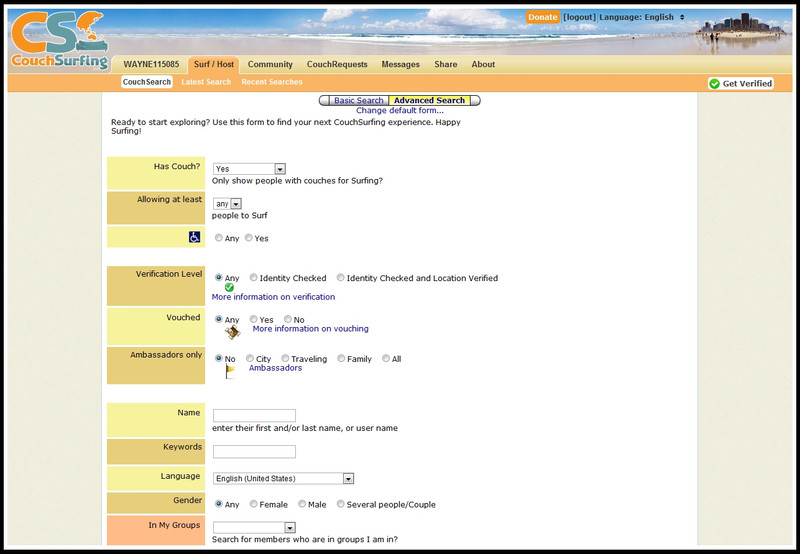Select All ambassadors option
Viewport: 800px width, 554px height.
[x=386, y=358]
